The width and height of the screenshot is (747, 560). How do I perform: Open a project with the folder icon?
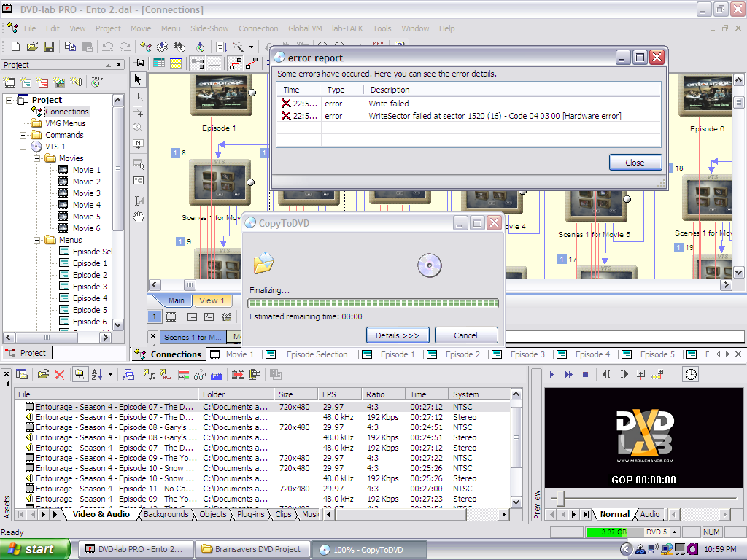click(x=32, y=46)
